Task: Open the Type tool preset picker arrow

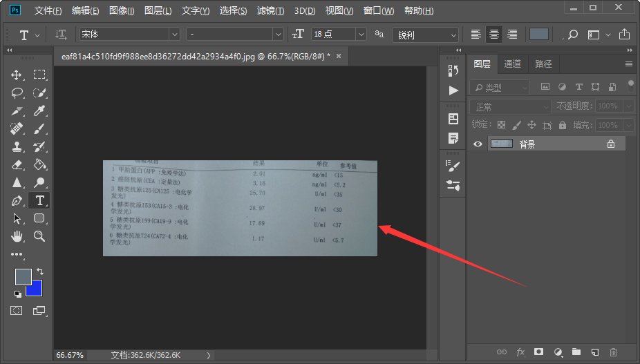Action: pyautogui.click(x=37, y=35)
